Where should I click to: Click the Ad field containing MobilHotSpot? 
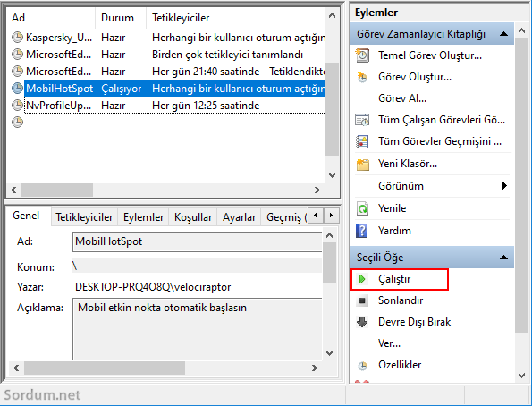197,241
